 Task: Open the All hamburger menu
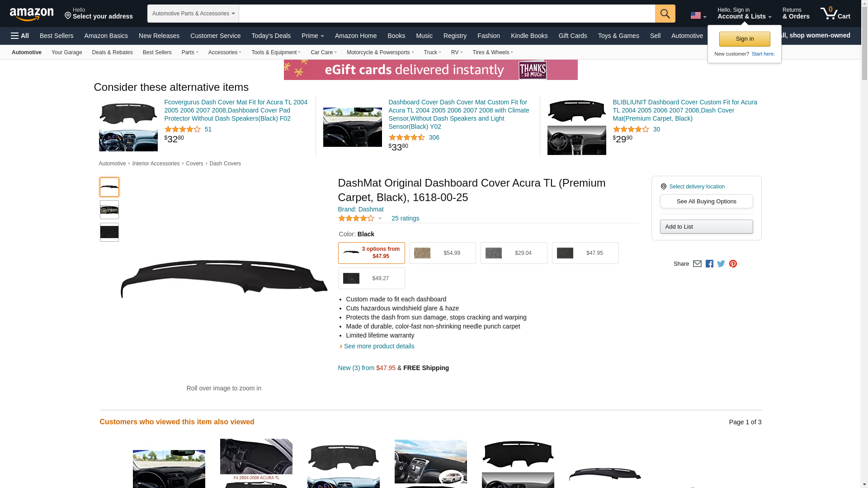coord(20,36)
